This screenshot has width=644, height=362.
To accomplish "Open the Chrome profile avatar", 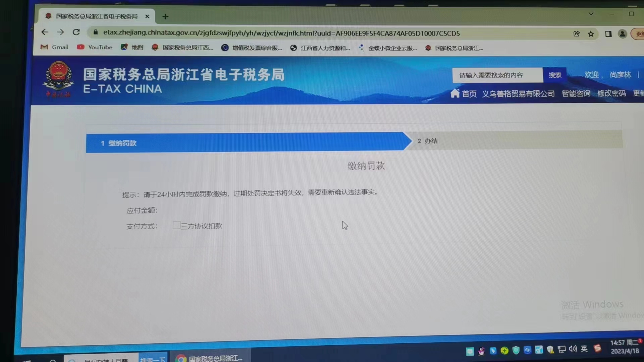I will coord(622,34).
